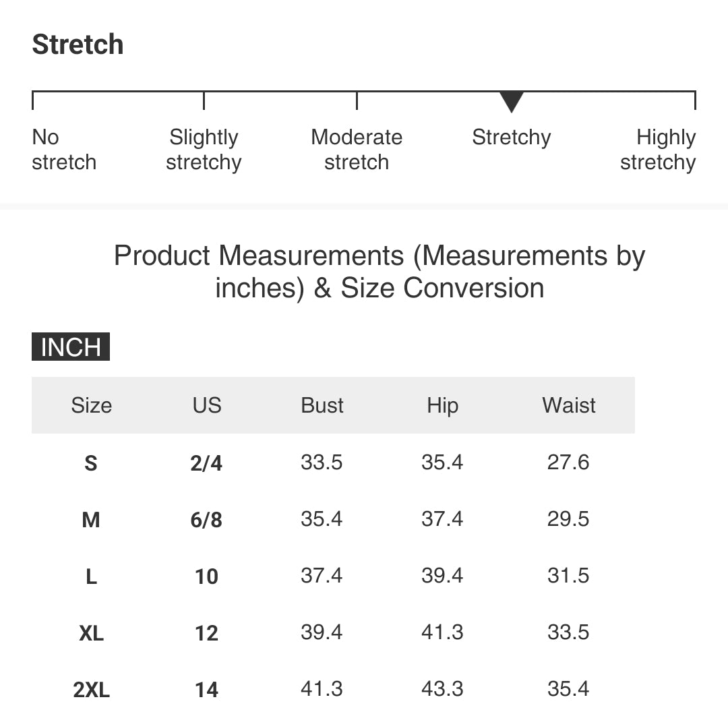Click the Product Measurements title text
The height and width of the screenshot is (712, 728).
tap(380, 272)
